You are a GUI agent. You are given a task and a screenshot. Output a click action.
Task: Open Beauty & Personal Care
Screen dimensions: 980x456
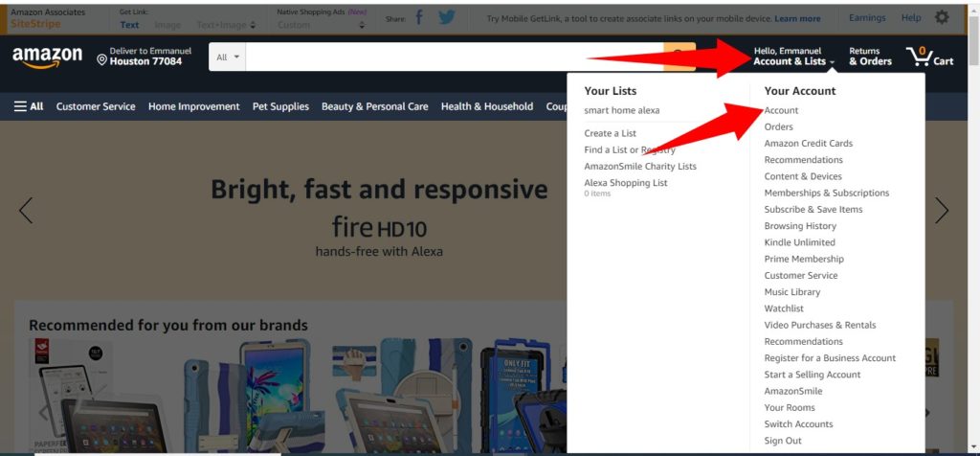tap(375, 106)
